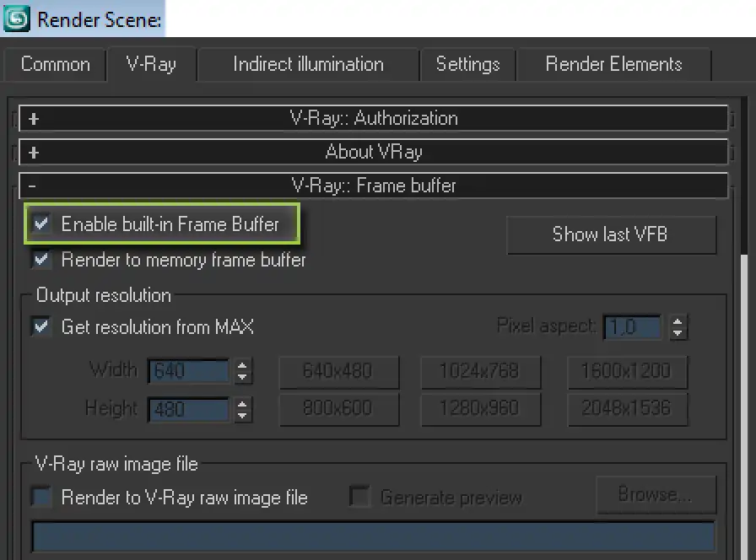Choose the 640x480 resolution preset

(339, 372)
